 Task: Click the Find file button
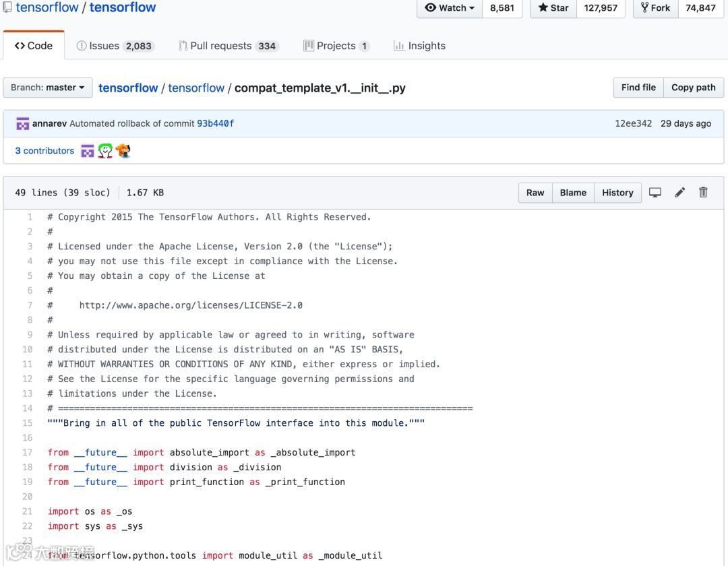[x=638, y=88]
